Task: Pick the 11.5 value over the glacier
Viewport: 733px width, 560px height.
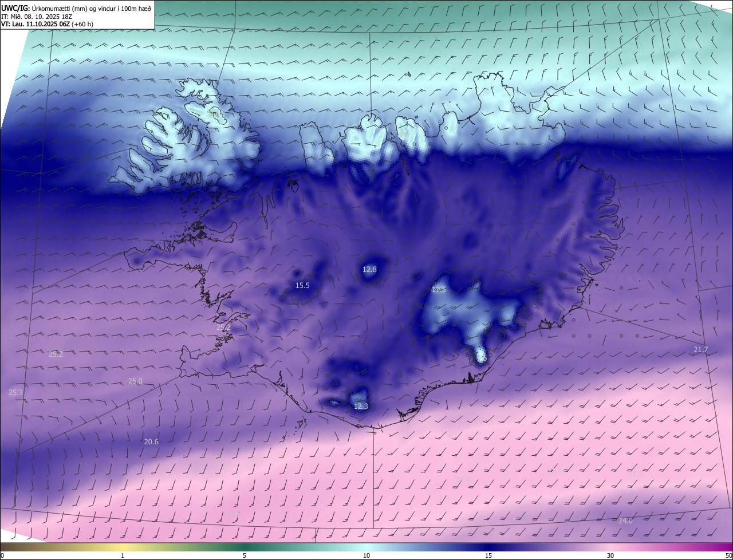Action: [x=439, y=290]
